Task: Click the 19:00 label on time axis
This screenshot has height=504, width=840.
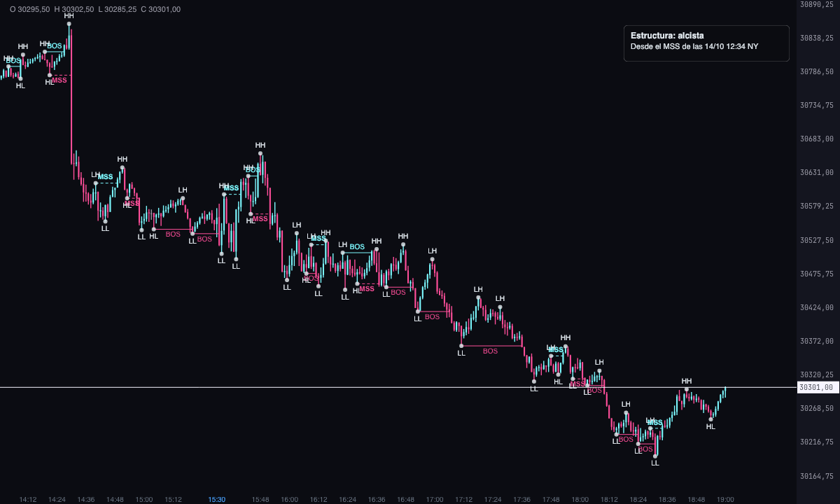Action: coord(725,499)
